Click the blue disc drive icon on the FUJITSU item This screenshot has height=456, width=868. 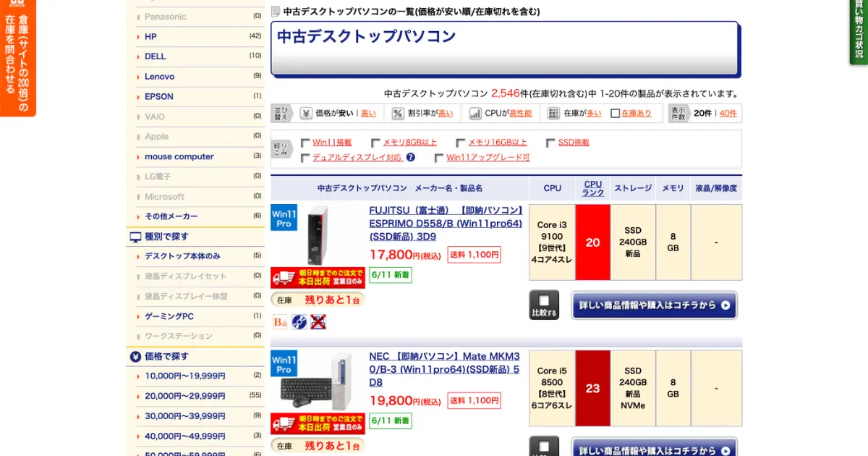pyautogui.click(x=299, y=322)
